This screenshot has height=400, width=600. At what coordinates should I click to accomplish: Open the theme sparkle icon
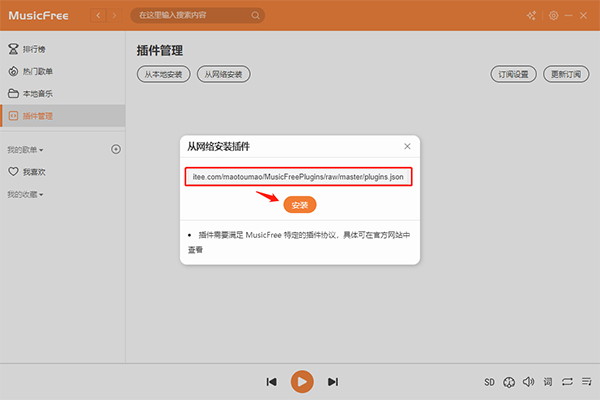point(531,15)
